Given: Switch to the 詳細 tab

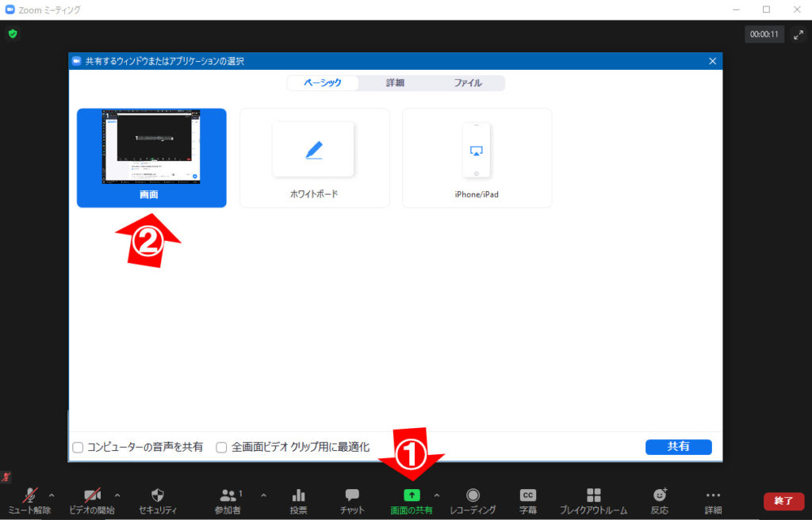Looking at the screenshot, I should click(x=395, y=83).
